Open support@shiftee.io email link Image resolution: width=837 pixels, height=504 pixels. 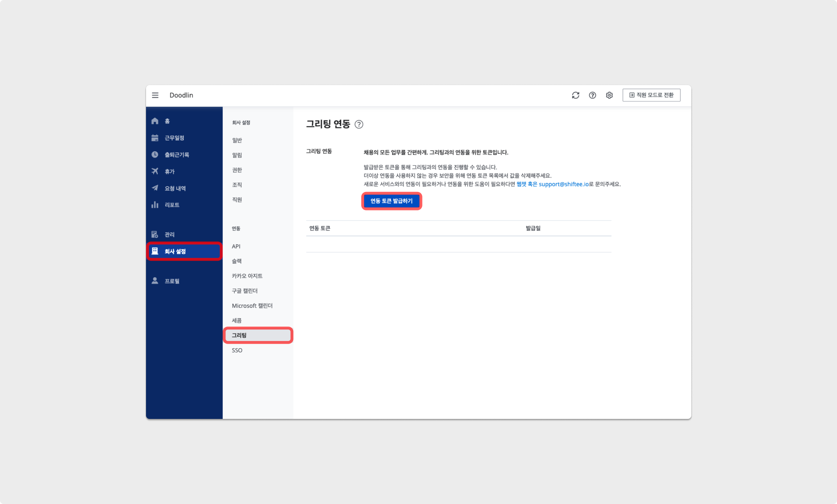click(x=563, y=184)
